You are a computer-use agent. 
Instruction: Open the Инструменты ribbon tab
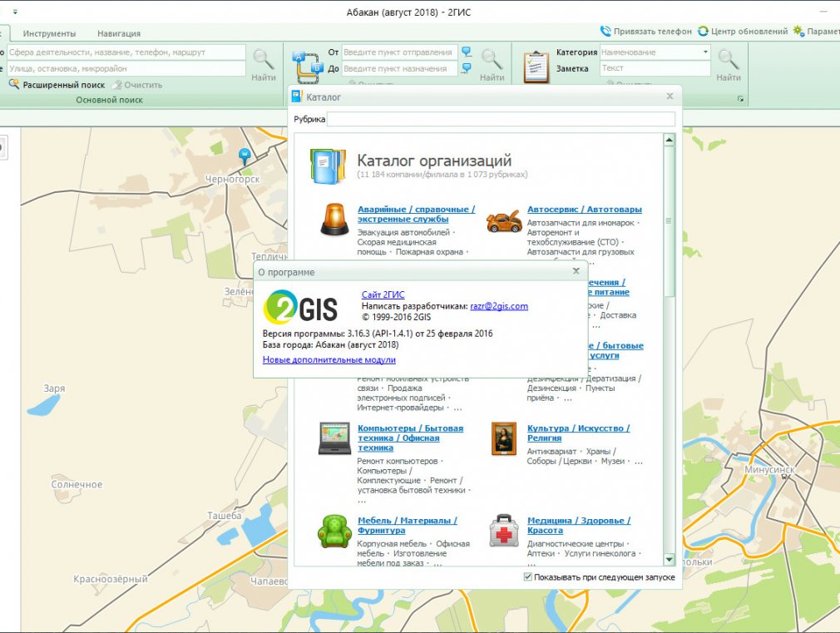(x=49, y=33)
